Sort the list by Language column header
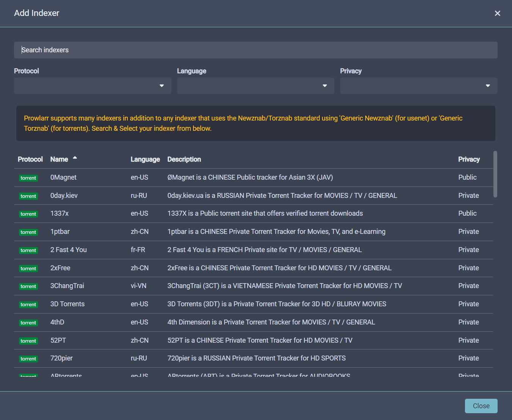512x420 pixels. [x=145, y=160]
